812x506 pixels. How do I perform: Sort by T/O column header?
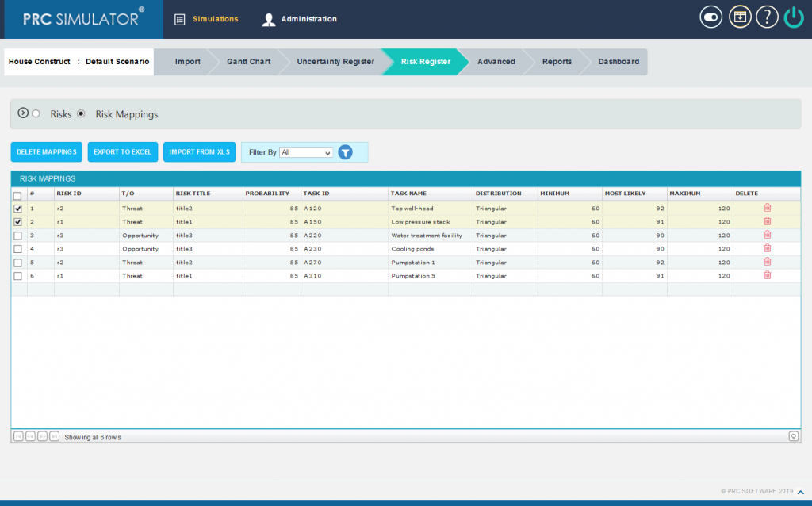[x=146, y=194]
